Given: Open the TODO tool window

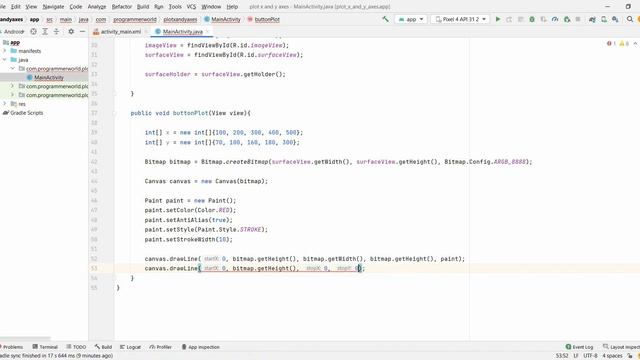Looking at the screenshot, I should [x=76, y=347].
